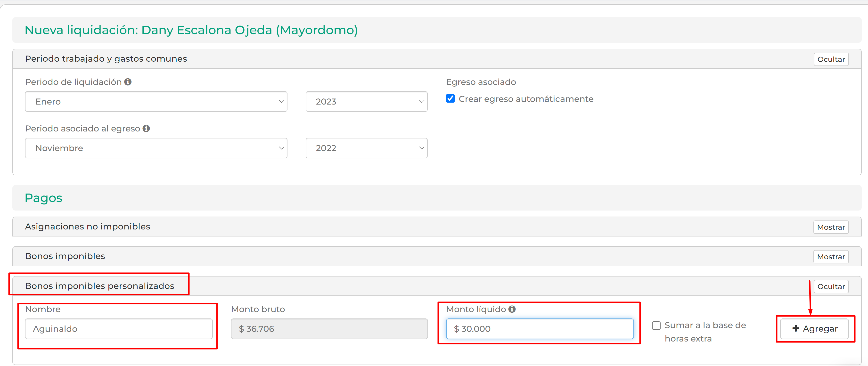Image resolution: width=868 pixels, height=366 pixels.
Task: Click the Nombre label
Action: tap(43, 309)
